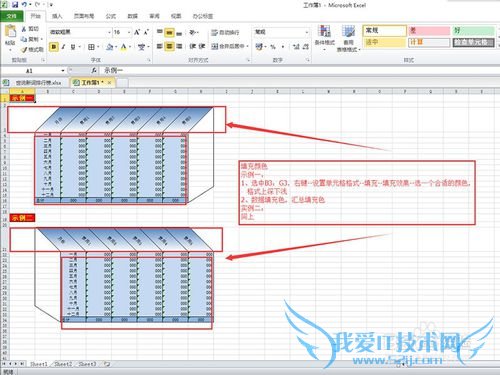Increase font size with larger A icon

click(x=137, y=32)
